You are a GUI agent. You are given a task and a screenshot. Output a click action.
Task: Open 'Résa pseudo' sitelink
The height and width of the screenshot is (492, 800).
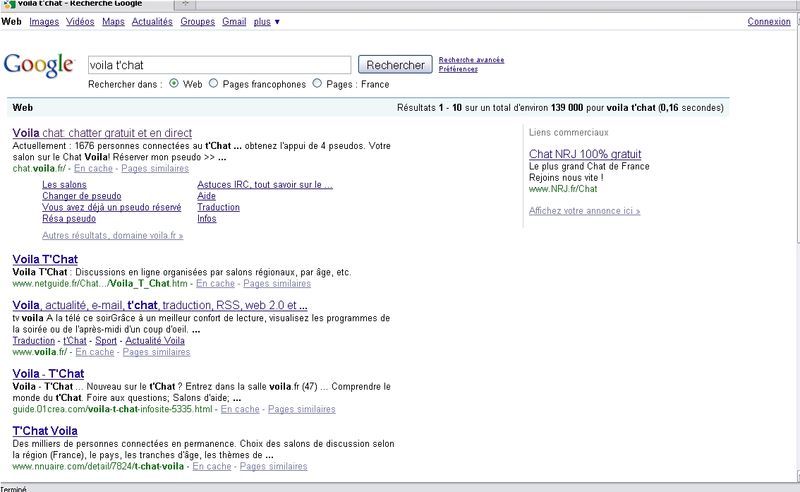tap(69, 218)
